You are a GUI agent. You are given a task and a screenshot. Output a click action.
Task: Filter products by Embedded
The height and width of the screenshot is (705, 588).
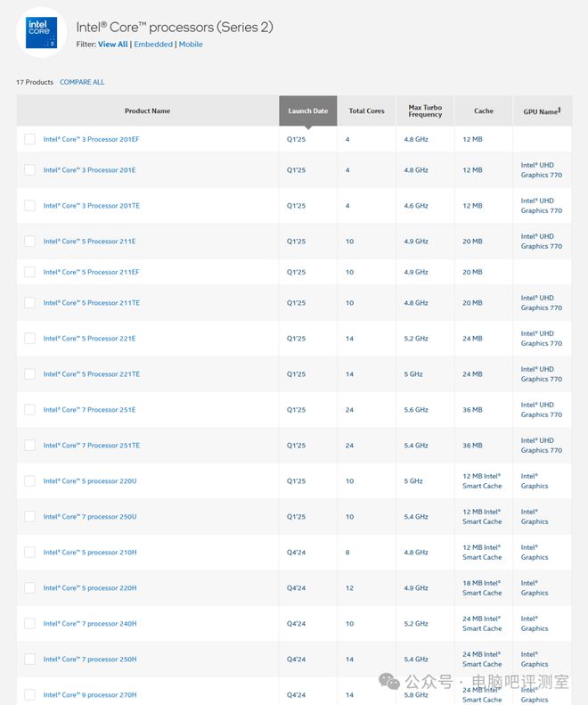(x=153, y=44)
